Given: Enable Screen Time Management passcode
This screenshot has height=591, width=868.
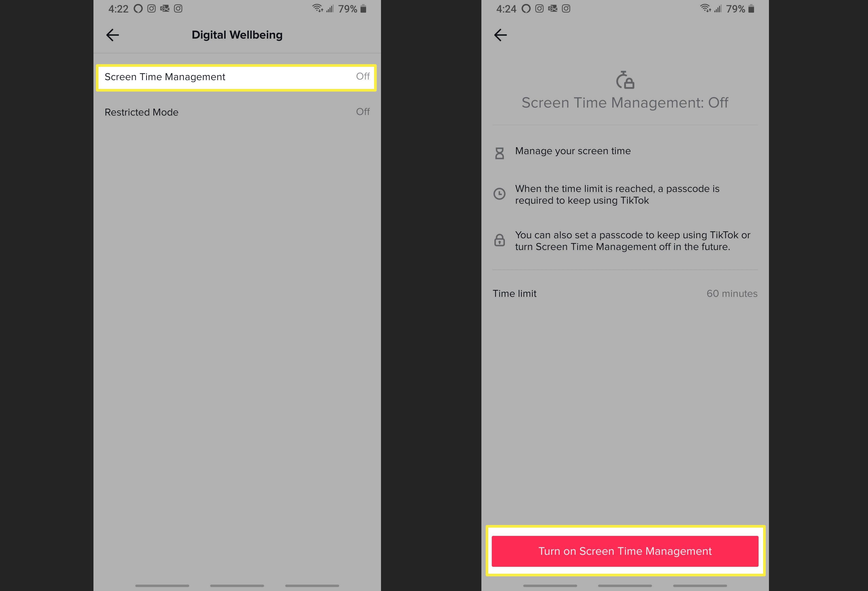Looking at the screenshot, I should click(625, 551).
